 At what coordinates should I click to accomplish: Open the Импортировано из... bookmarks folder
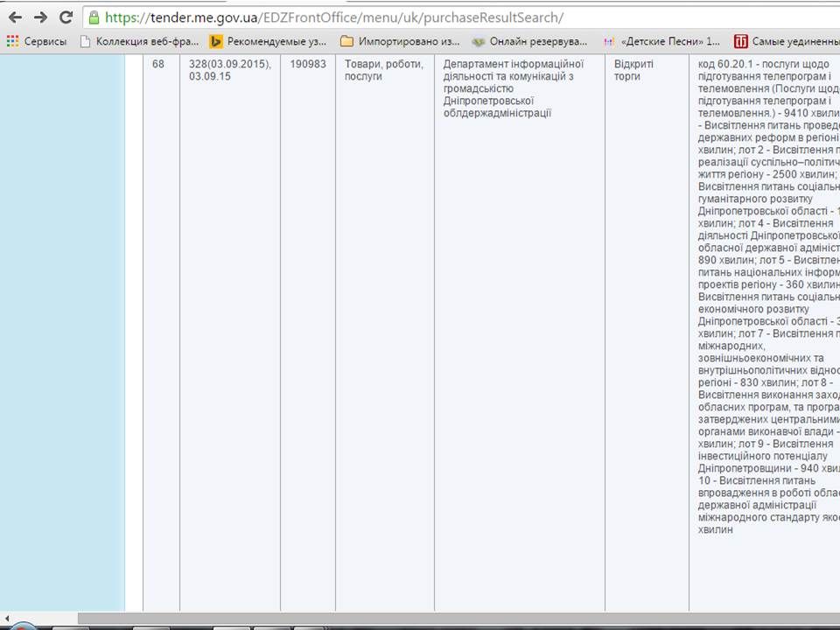tap(400, 41)
